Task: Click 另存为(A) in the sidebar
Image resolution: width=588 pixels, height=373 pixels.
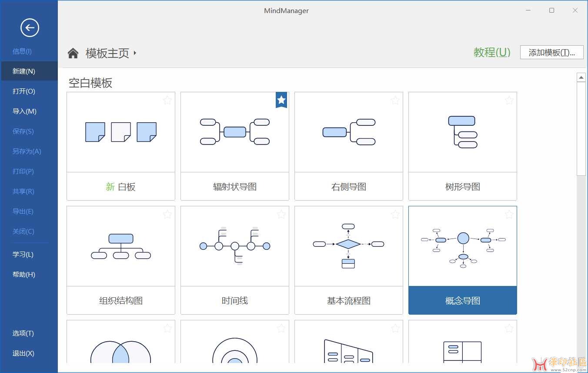Action: click(x=27, y=151)
